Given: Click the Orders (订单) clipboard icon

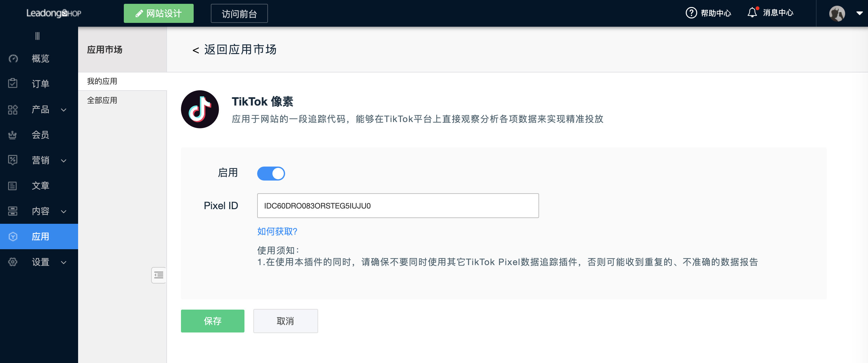Looking at the screenshot, I should [x=13, y=83].
